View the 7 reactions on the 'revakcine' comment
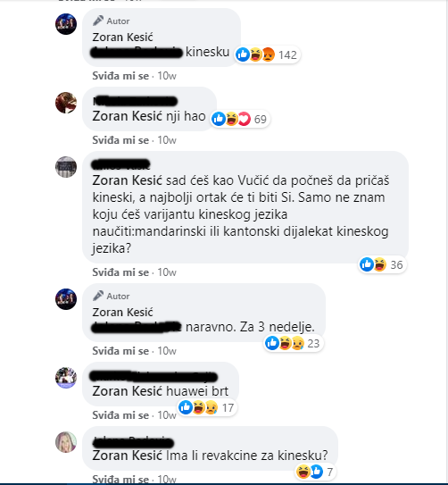Image resolution: width=448 pixels, height=485 pixels. 315,472
